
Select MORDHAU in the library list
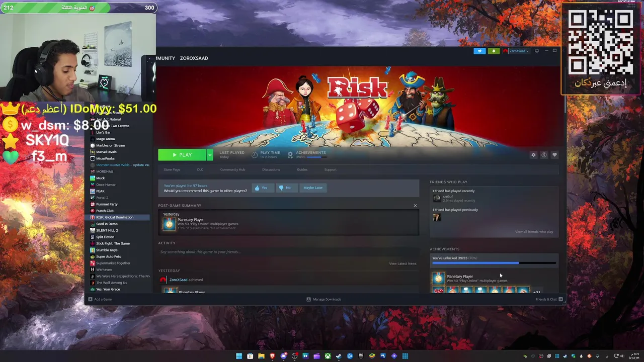[105, 171]
